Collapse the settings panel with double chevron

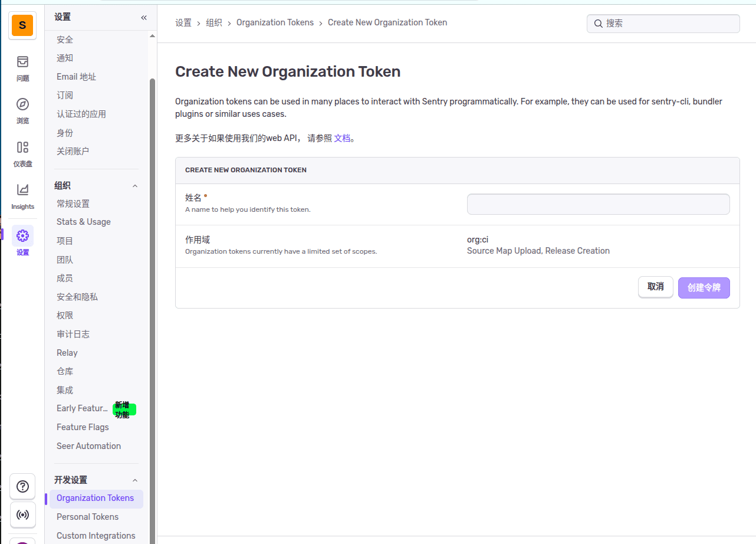(x=143, y=18)
